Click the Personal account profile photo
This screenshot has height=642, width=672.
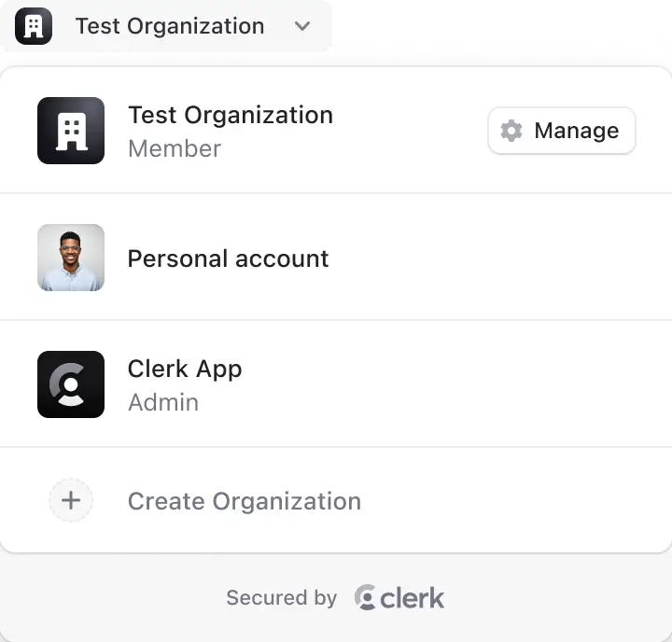[x=71, y=258]
